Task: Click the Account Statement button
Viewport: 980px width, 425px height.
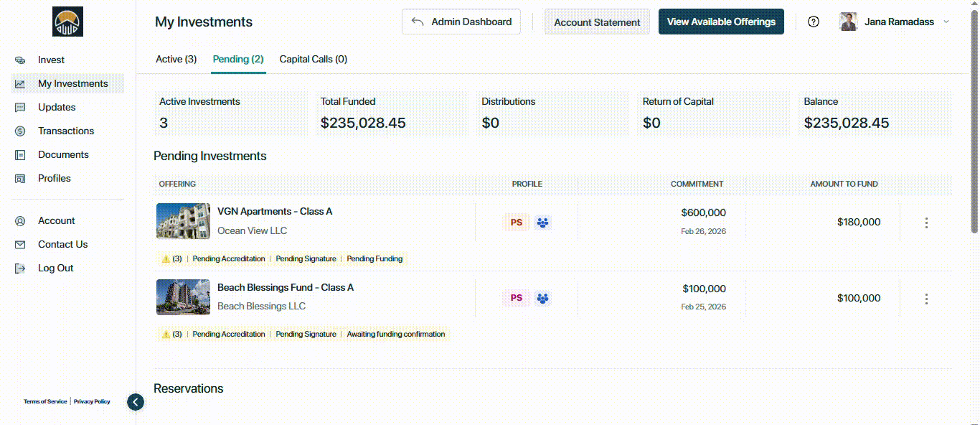Action: point(597,22)
